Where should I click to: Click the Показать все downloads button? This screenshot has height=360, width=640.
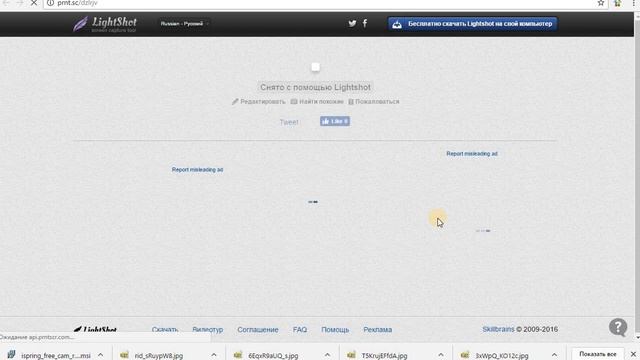coord(598,354)
